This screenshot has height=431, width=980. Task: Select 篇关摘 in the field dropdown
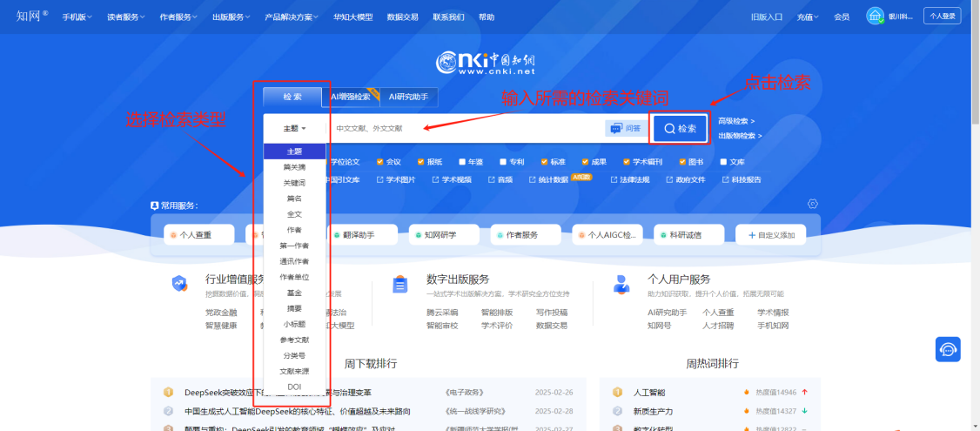tap(294, 167)
